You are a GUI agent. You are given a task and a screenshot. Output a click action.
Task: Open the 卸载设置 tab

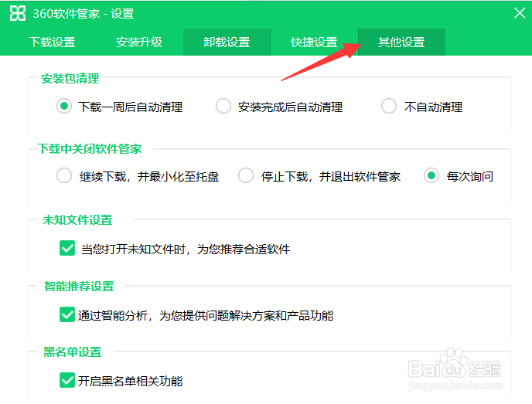(227, 42)
